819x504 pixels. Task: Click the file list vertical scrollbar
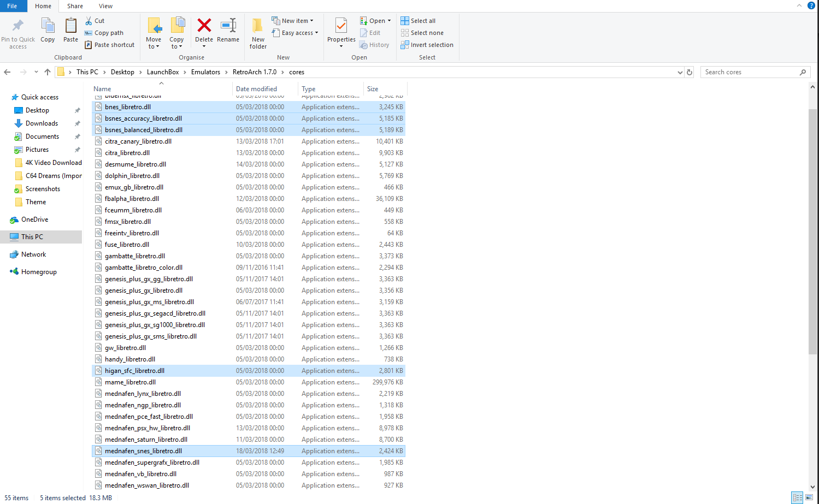[x=812, y=232]
